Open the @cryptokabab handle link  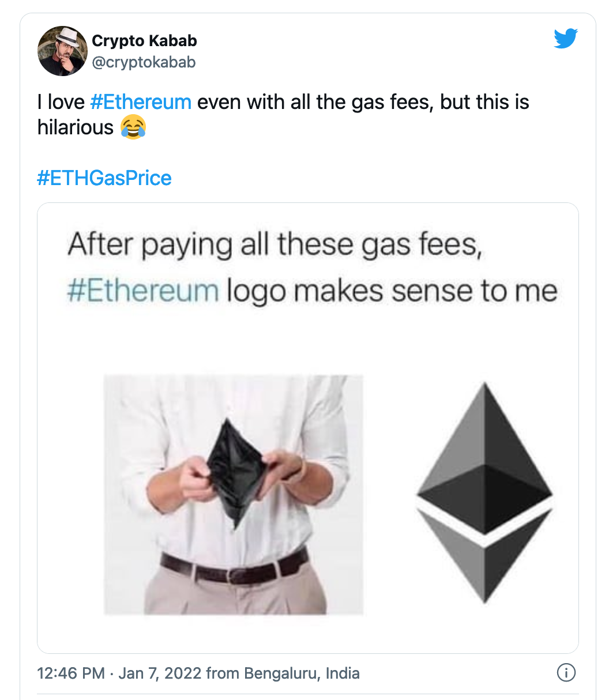point(144,62)
